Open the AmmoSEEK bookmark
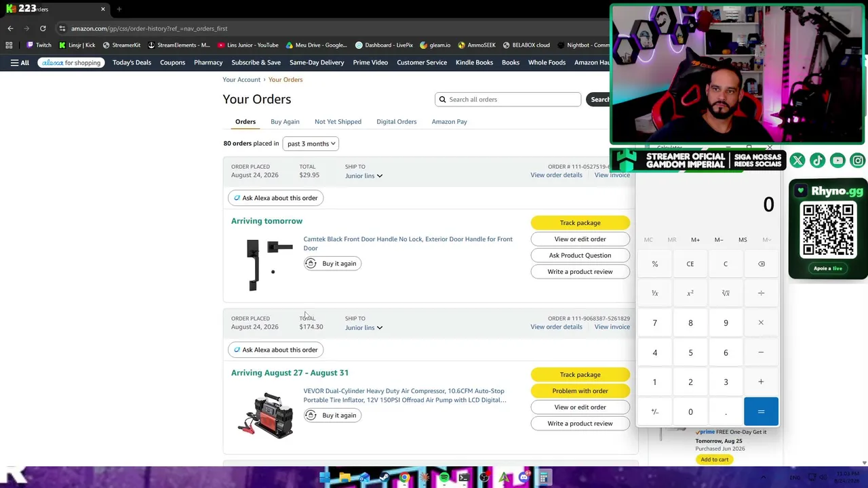The height and width of the screenshot is (488, 868). [x=477, y=45]
